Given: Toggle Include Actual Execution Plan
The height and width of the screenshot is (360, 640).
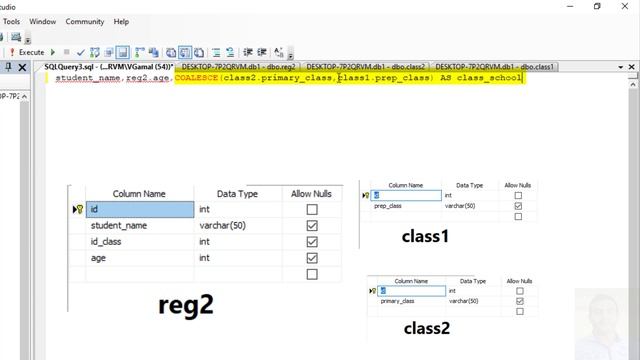Looking at the screenshot, I should [140, 53].
